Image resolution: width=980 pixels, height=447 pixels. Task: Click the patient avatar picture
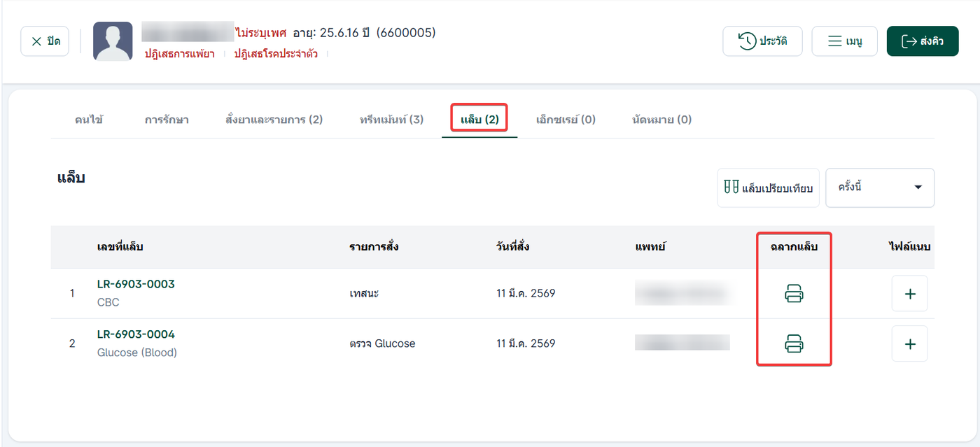click(113, 41)
